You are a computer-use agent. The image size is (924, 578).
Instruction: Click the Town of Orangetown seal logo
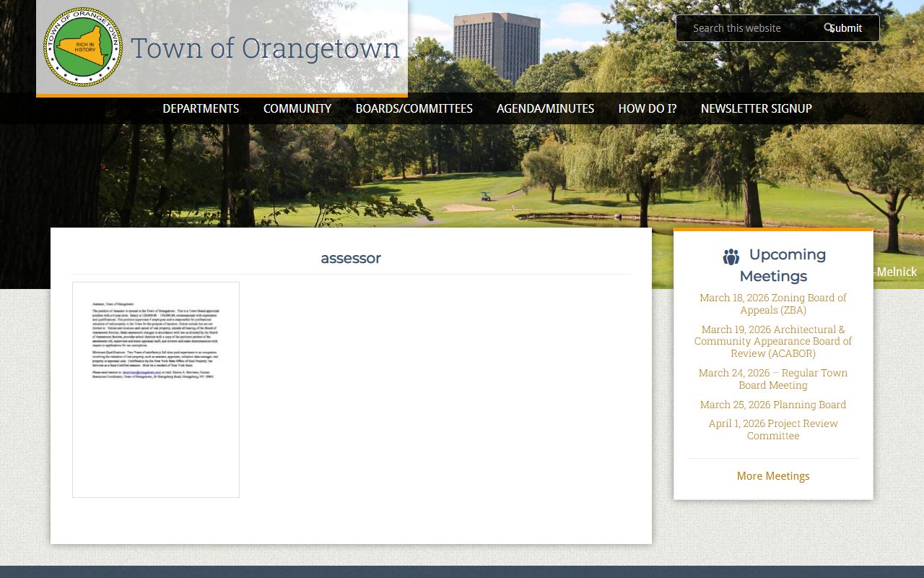[x=83, y=48]
